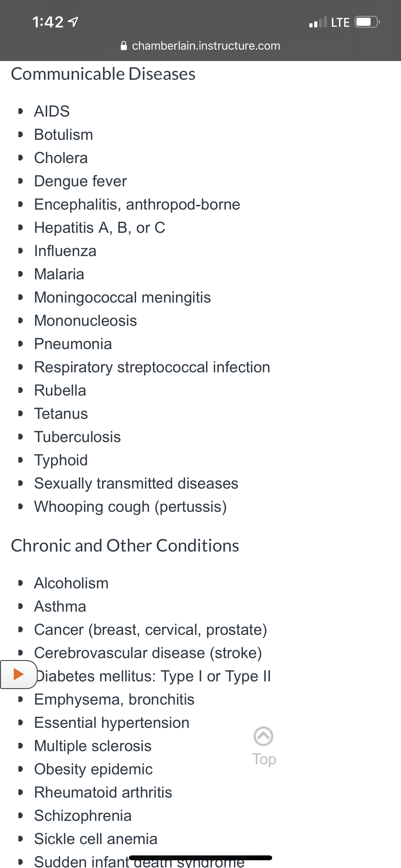This screenshot has height=868, width=401.
Task: Tap the Diabetes mellitus: Type I or Type II item
Action: tap(153, 676)
